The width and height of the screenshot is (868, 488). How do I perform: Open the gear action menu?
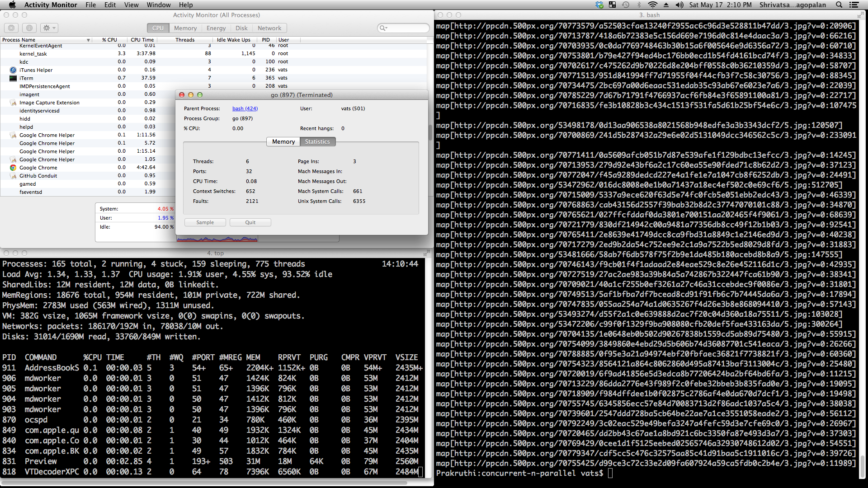click(49, 28)
